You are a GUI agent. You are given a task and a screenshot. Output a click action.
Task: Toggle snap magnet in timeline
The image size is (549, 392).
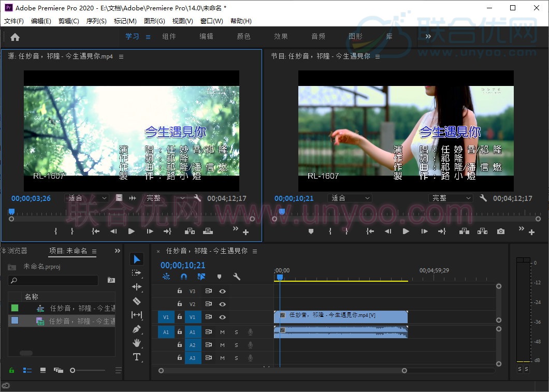click(184, 277)
